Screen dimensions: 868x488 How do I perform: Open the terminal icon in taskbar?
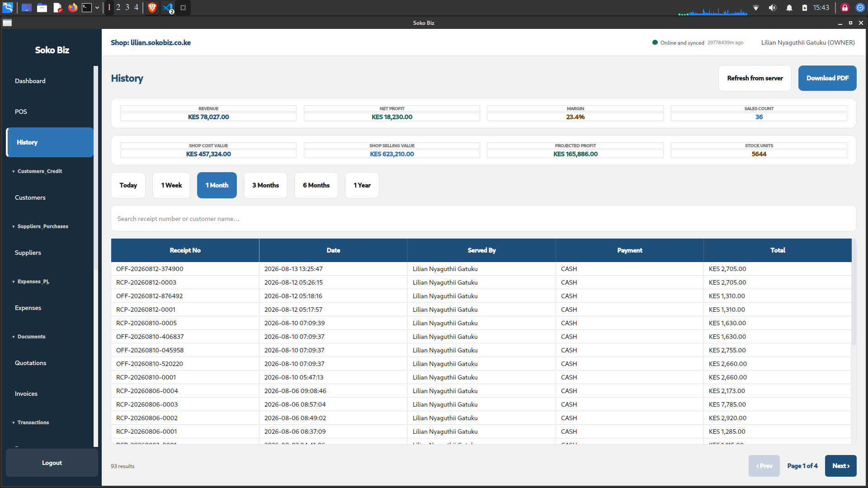87,8
